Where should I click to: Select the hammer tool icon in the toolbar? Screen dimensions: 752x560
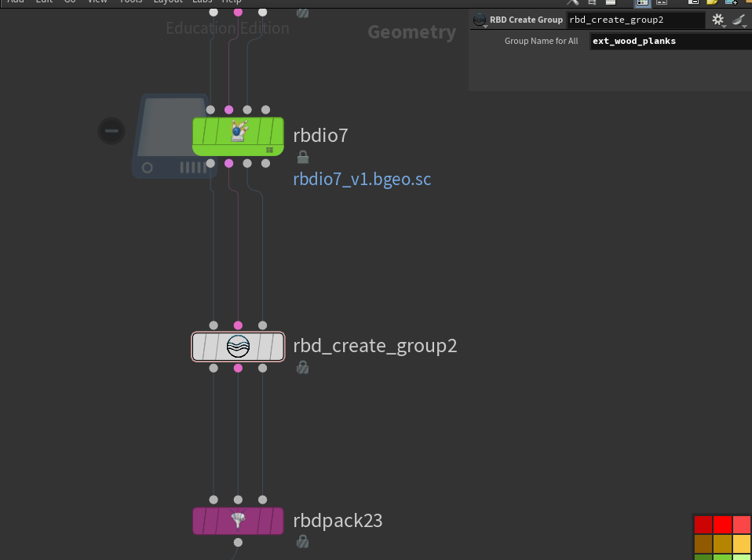pyautogui.click(x=571, y=3)
